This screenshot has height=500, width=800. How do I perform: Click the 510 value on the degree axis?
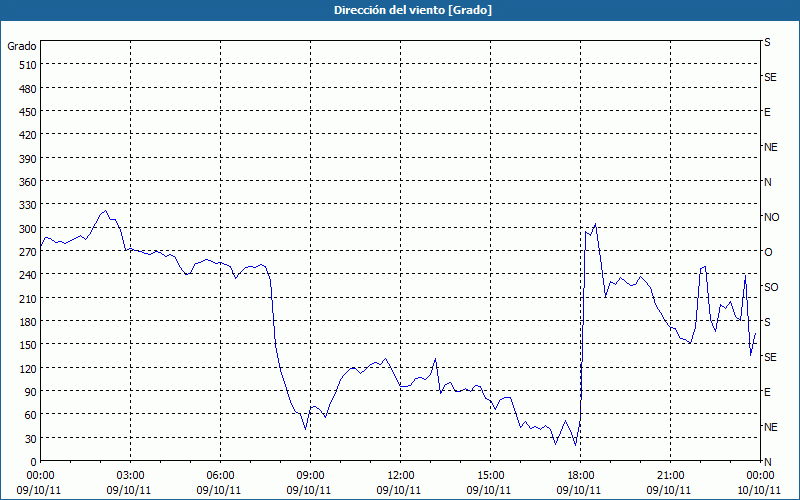click(x=28, y=65)
